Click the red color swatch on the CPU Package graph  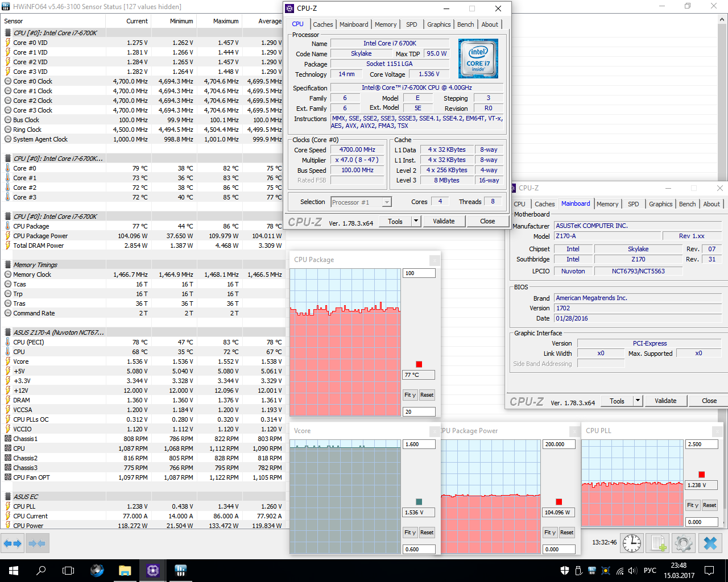(419, 364)
